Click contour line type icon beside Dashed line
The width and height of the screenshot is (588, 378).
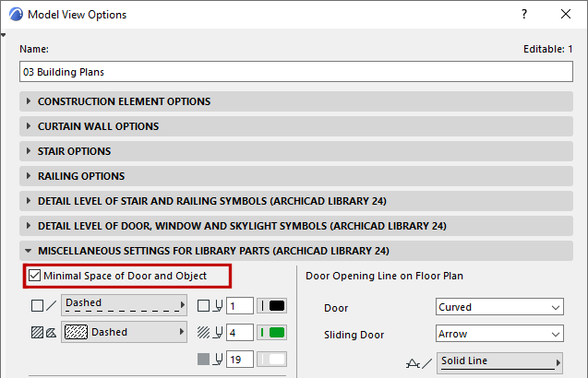(43, 306)
